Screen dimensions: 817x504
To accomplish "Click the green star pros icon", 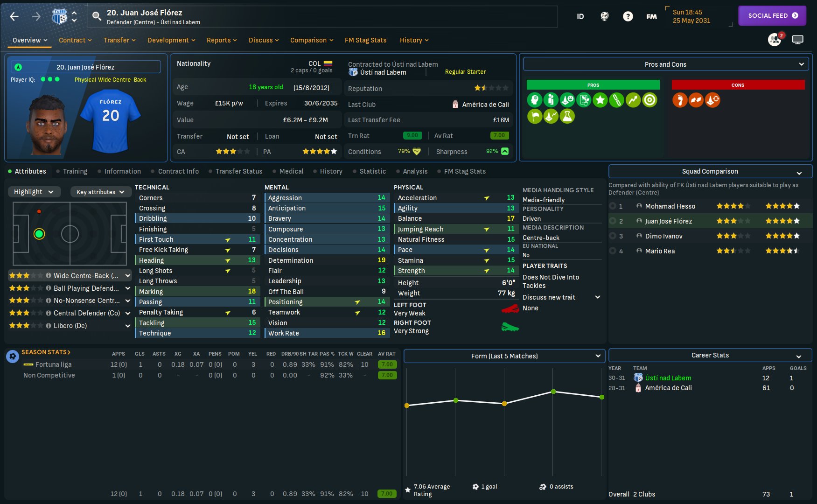I will click(601, 100).
